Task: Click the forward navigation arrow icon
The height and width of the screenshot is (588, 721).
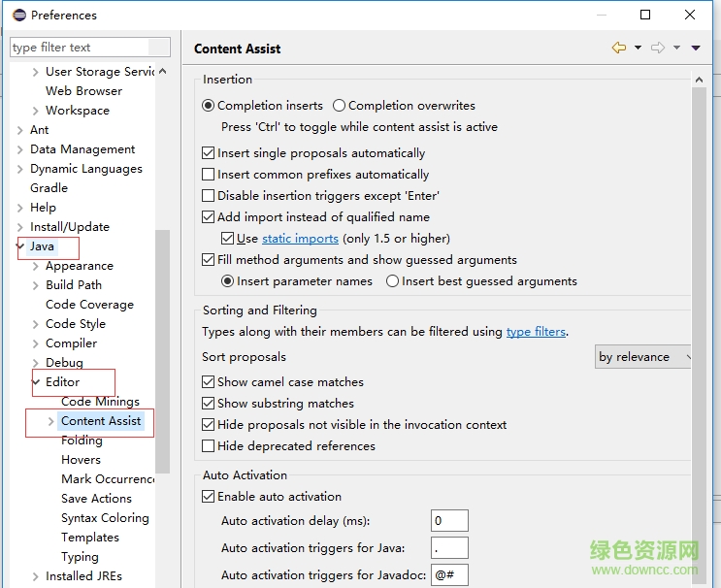Action: click(658, 48)
